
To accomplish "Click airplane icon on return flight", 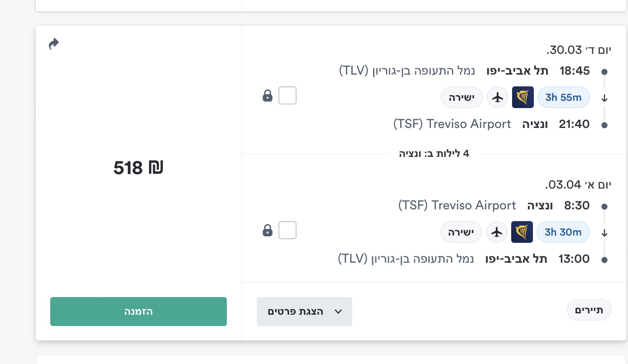I will pos(497,232).
